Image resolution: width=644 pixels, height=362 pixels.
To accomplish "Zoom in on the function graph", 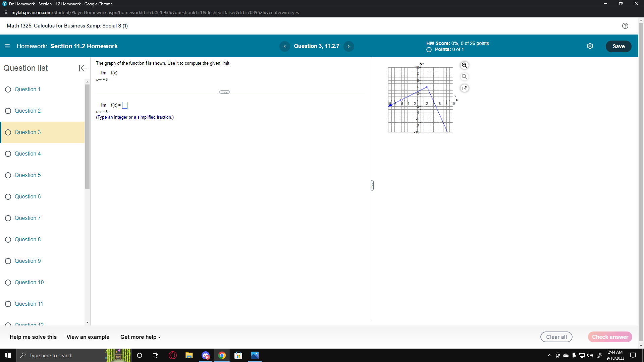I will tap(464, 65).
